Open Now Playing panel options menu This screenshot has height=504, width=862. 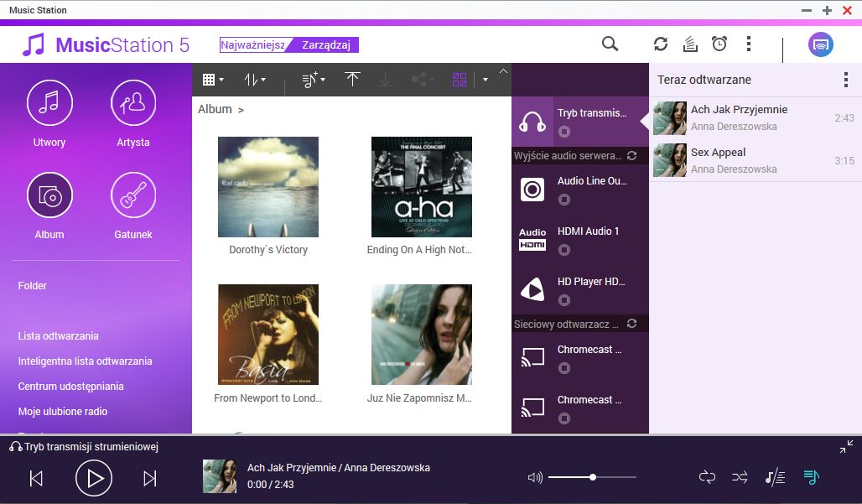click(x=845, y=80)
